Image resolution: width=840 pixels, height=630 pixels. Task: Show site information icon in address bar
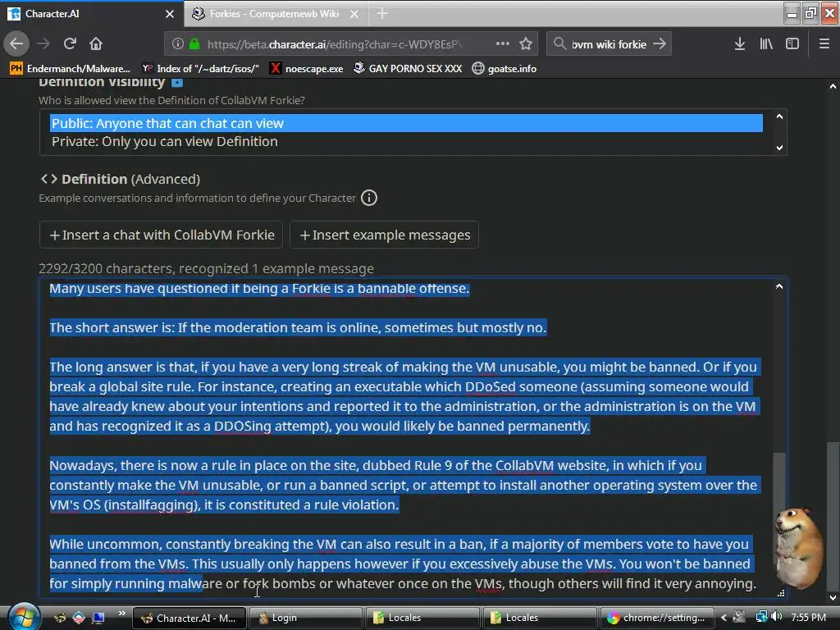pyautogui.click(x=178, y=44)
